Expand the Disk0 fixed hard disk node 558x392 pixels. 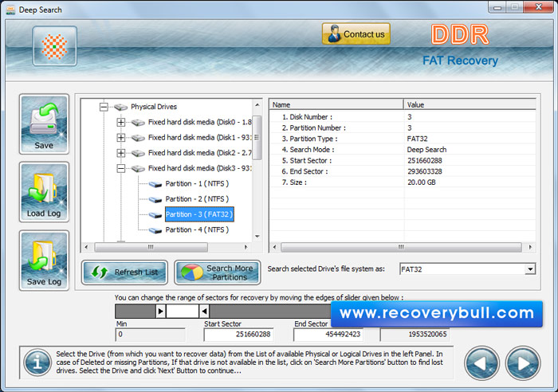pos(121,123)
